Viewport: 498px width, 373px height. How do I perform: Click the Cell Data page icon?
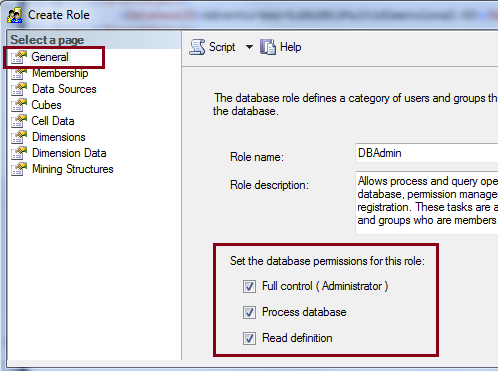[19, 121]
